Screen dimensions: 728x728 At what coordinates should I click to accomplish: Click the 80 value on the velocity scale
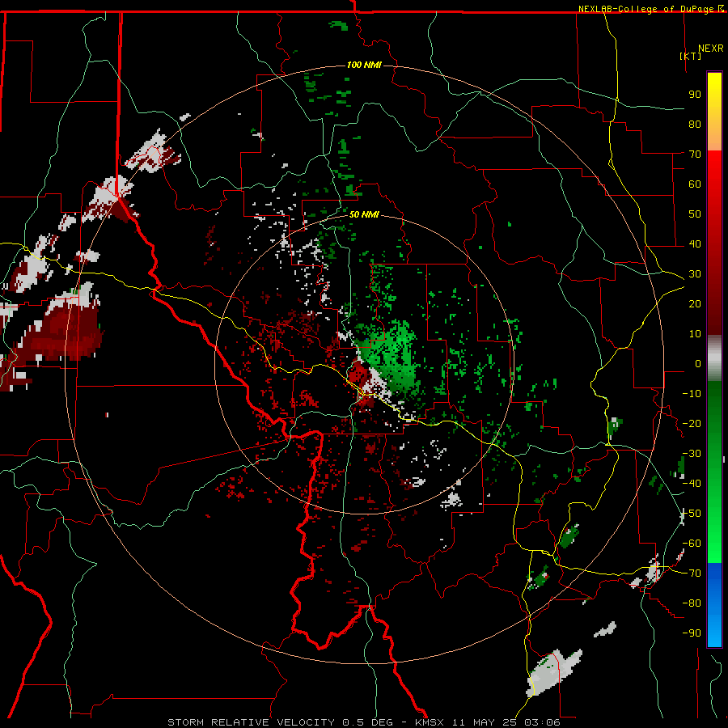point(695,124)
